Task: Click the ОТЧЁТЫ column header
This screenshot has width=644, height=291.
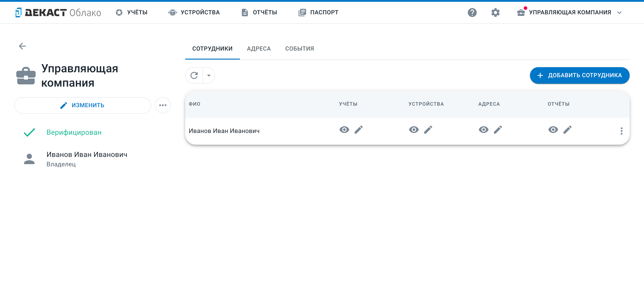Action: pos(559,104)
